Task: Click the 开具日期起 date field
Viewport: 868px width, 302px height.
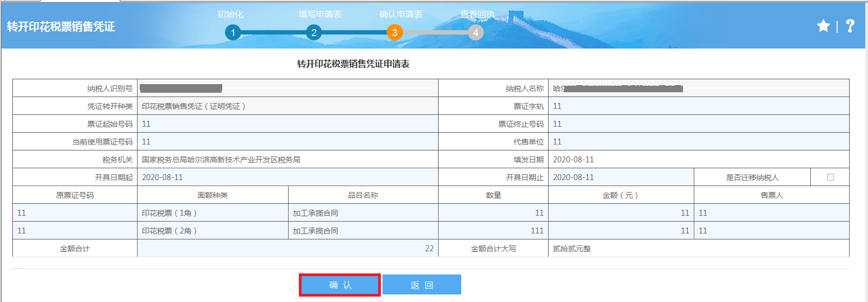Action: (x=288, y=177)
